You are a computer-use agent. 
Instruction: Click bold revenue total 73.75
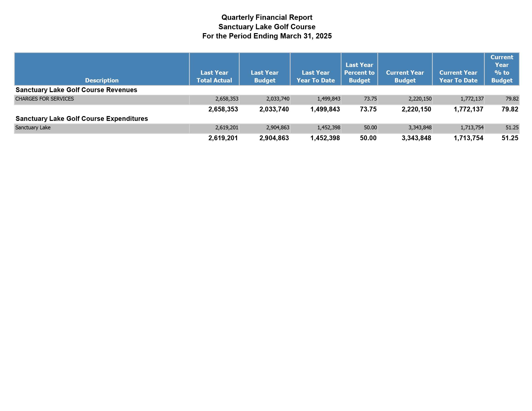pyautogui.click(x=368, y=109)
